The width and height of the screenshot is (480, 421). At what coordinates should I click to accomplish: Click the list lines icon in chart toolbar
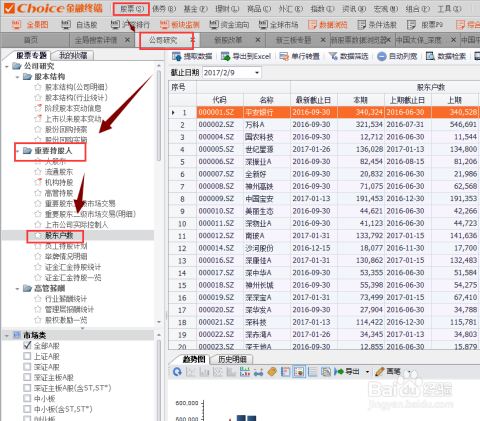tap(313, 372)
